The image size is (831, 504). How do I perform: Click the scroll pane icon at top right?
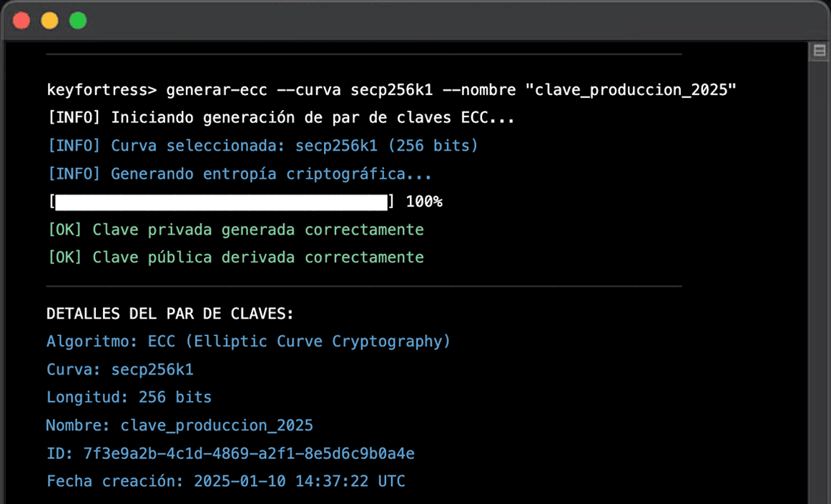[x=820, y=51]
